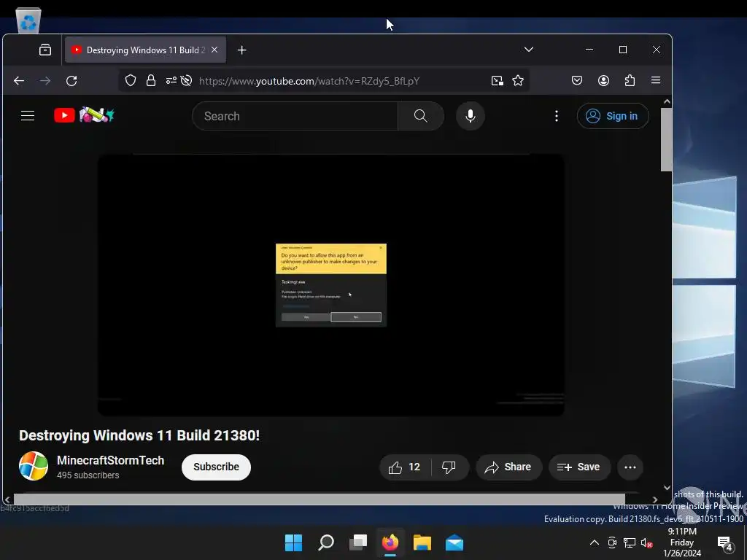Bookmark this page with star icon
The width and height of the screenshot is (747, 560).
(518, 80)
